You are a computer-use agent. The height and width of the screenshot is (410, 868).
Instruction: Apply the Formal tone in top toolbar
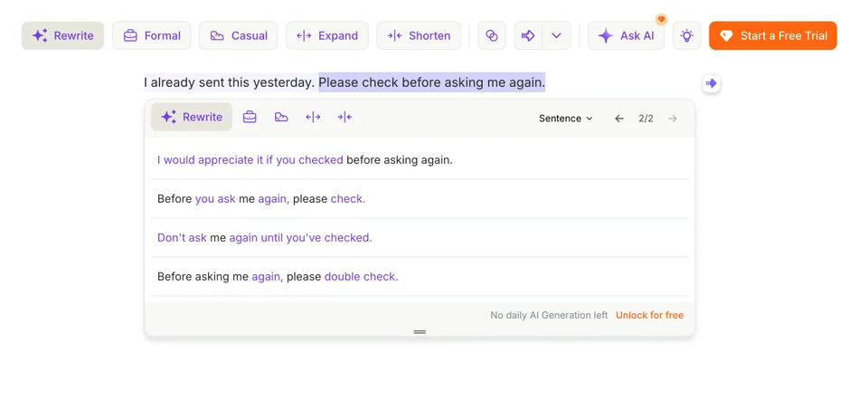click(x=152, y=35)
